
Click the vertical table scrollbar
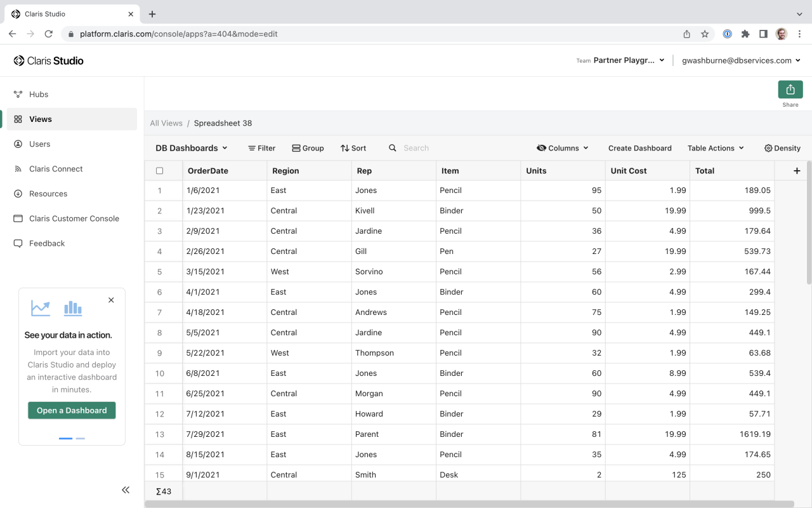[x=809, y=222]
